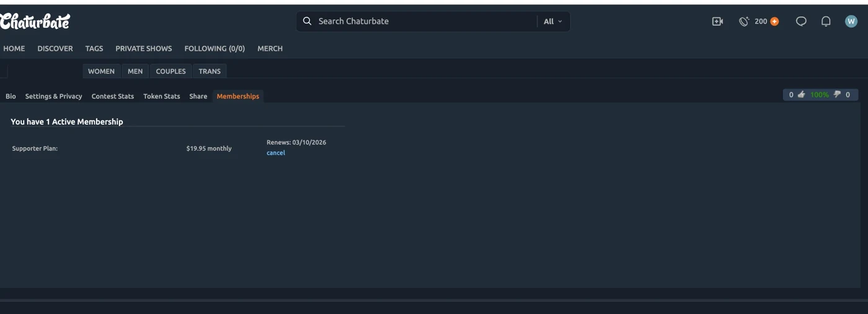868x314 pixels.
Task: Click the thumbs up rating icon
Action: point(802,94)
